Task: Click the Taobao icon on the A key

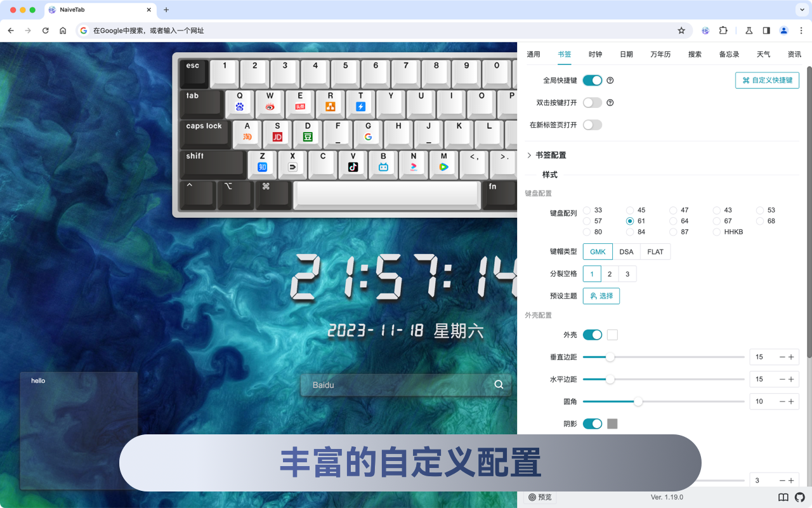Action: click(x=246, y=135)
